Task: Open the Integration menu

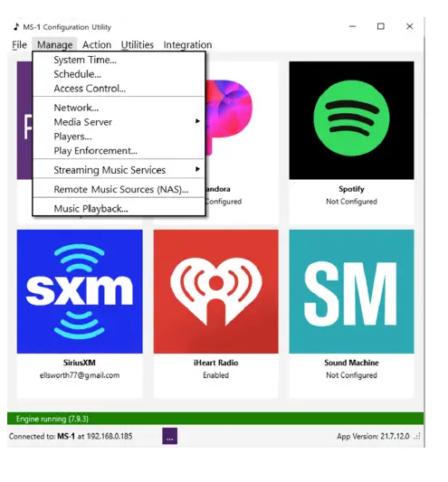Action: (x=187, y=45)
